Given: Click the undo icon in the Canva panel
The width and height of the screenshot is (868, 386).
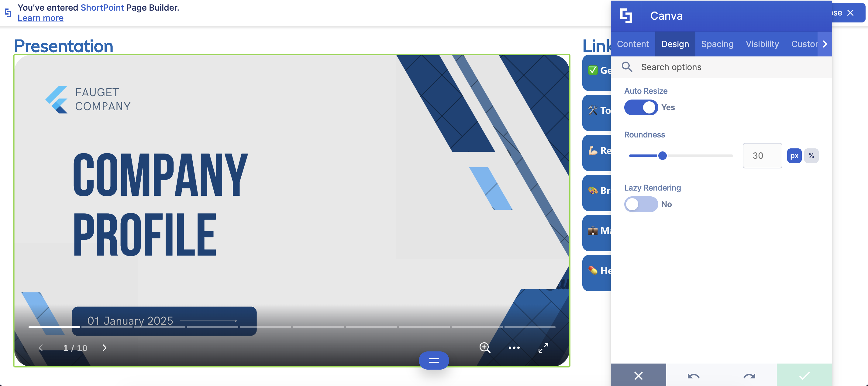Looking at the screenshot, I should pyautogui.click(x=694, y=377).
